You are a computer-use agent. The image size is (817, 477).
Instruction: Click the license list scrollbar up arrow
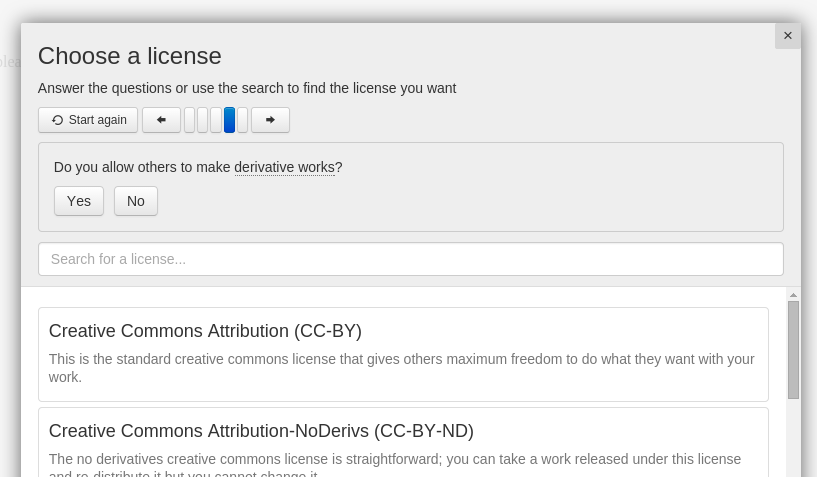[x=793, y=295]
